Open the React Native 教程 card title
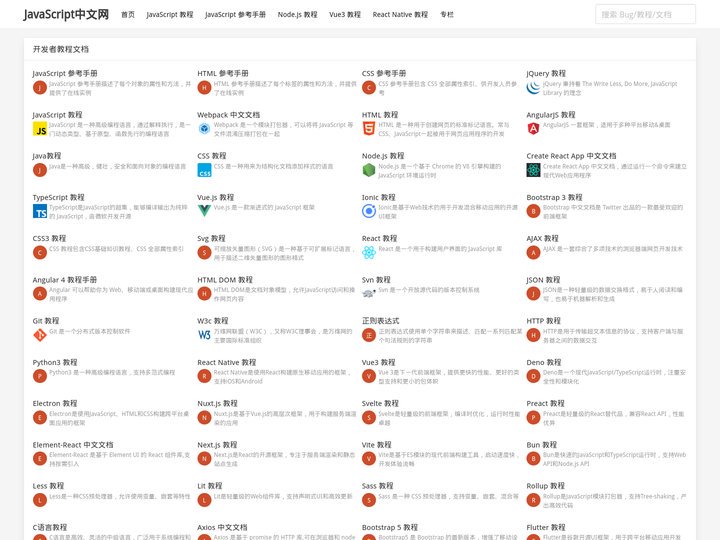 (x=227, y=362)
